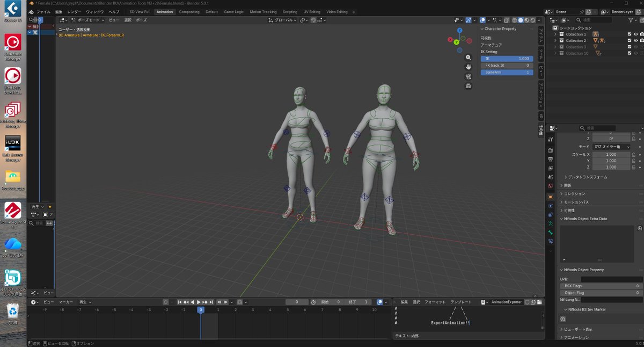Click the SpineArm value slider
Image resolution: width=644 pixels, height=347 pixels.
[507, 72]
